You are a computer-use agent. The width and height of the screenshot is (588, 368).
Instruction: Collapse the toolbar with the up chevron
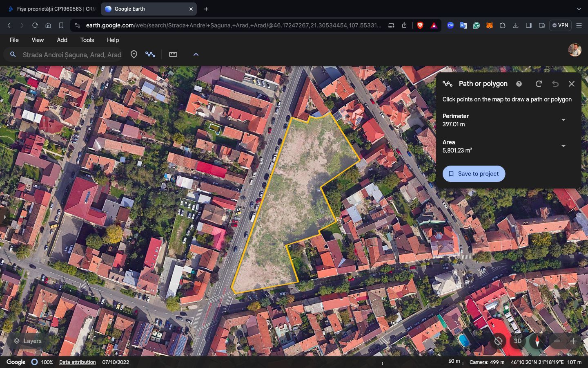(x=196, y=54)
